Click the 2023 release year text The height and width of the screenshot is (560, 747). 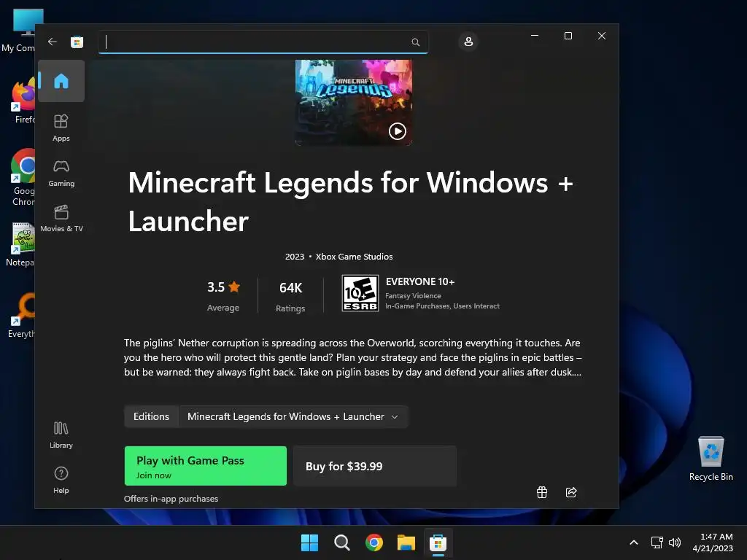click(295, 257)
